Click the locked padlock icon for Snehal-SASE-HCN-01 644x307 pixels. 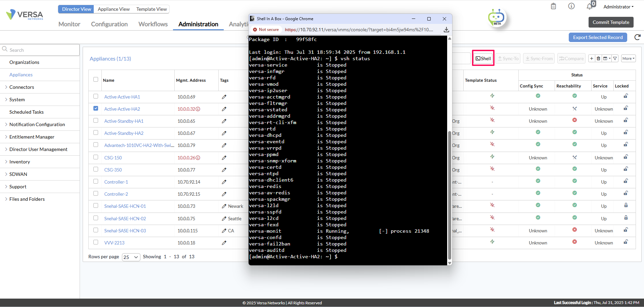point(626,205)
